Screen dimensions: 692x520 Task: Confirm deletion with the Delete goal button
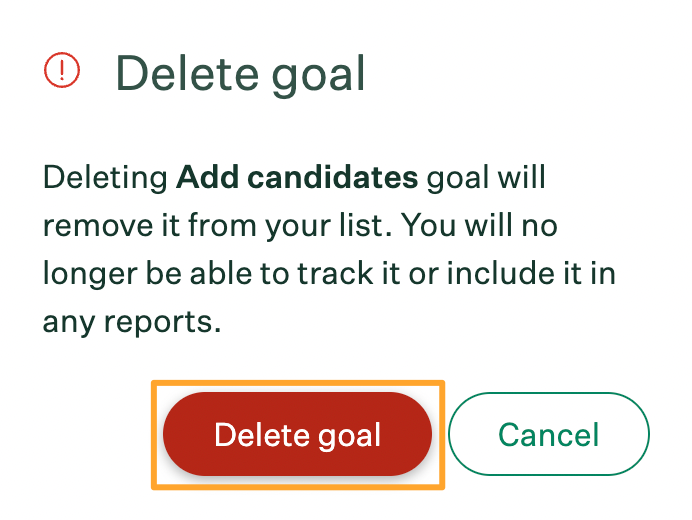tap(297, 435)
